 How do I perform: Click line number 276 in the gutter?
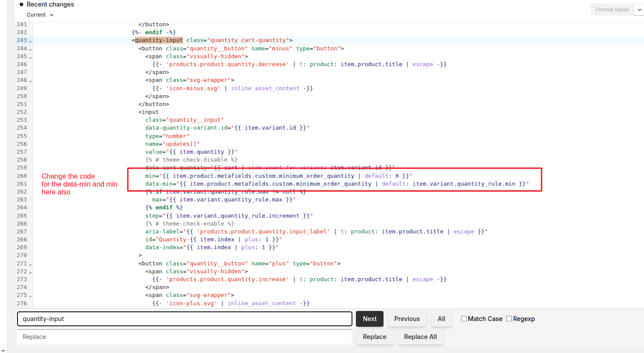[x=22, y=303]
